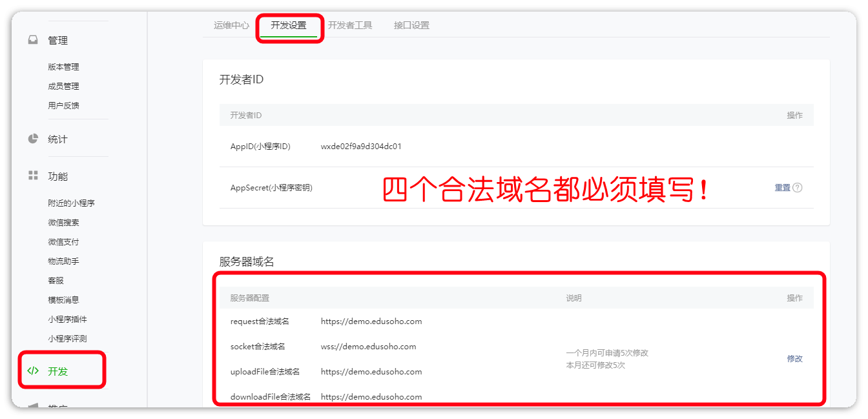Click the AppID value wxde02f9a9d304dc01
868x419 pixels.
pos(361,147)
